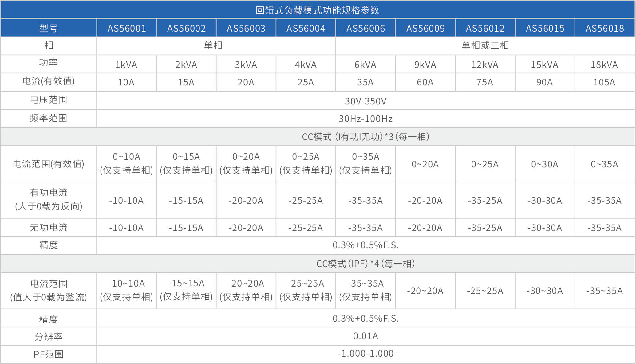Click the 30Hz-100Hz frequency range
Image resolution: width=636 pixels, height=364 pixels.
pyautogui.click(x=365, y=119)
